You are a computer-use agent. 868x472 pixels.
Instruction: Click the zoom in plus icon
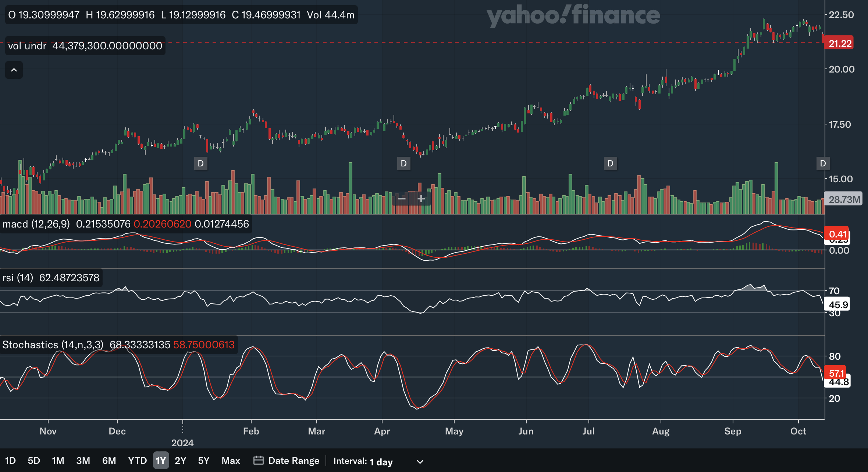pos(421,199)
